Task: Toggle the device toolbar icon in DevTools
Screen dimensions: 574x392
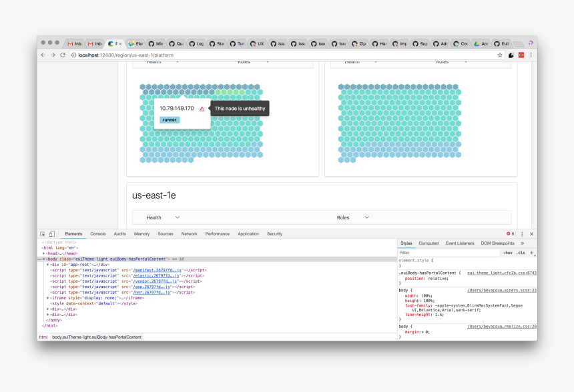Action: tap(51, 234)
